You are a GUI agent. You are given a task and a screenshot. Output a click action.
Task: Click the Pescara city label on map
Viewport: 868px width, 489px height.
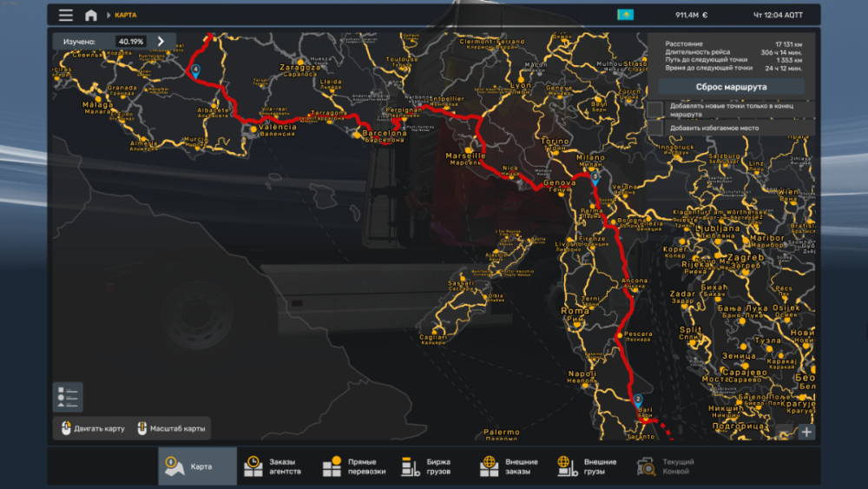(x=638, y=334)
